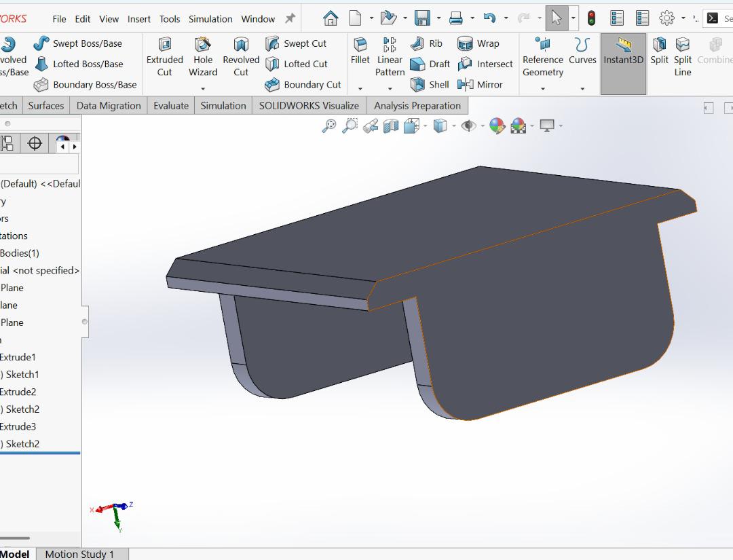Click the Apply Scene icon
Viewport: 733px width, 560px height.
pyautogui.click(x=519, y=126)
